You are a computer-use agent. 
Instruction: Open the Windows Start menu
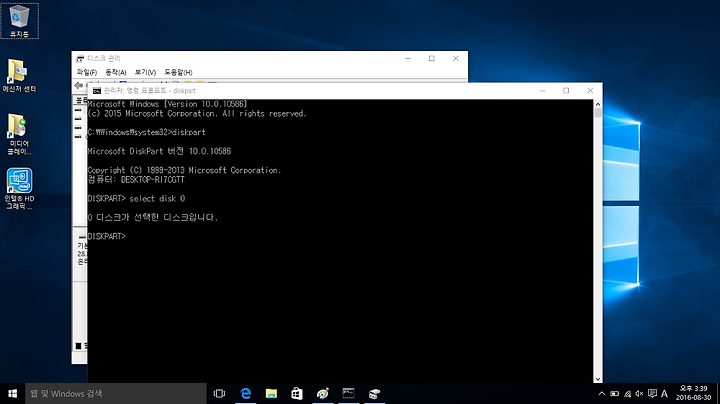click(12, 393)
